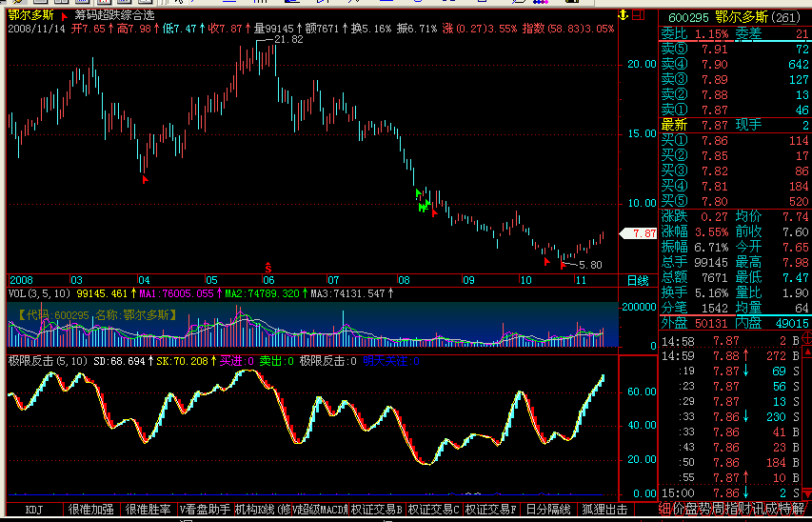
Task: Click the red S marker under the 06 axis
Action: point(268,268)
